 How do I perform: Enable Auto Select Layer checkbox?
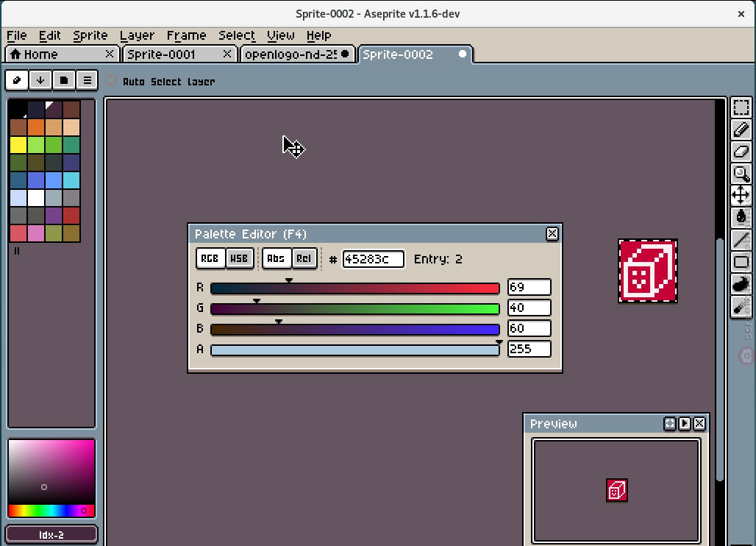tap(111, 80)
